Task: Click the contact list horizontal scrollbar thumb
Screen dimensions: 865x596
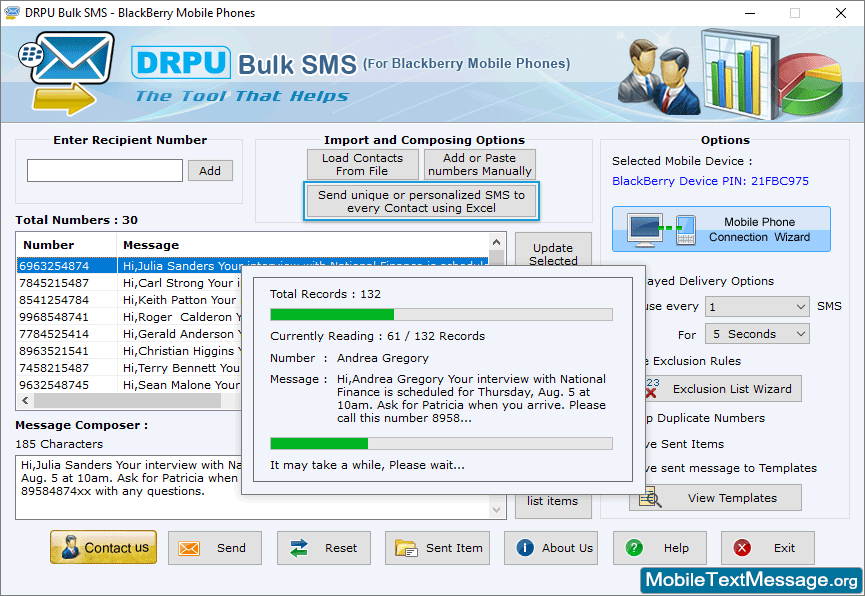Action: pos(127,401)
